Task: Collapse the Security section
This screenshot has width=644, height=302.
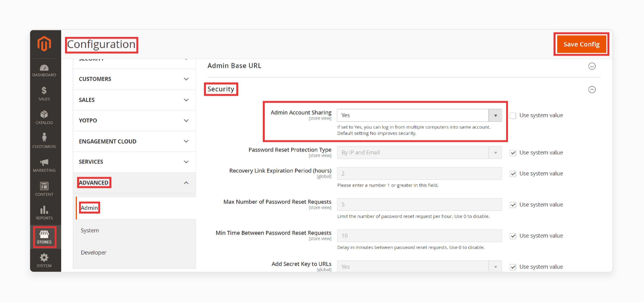Action: tap(592, 89)
